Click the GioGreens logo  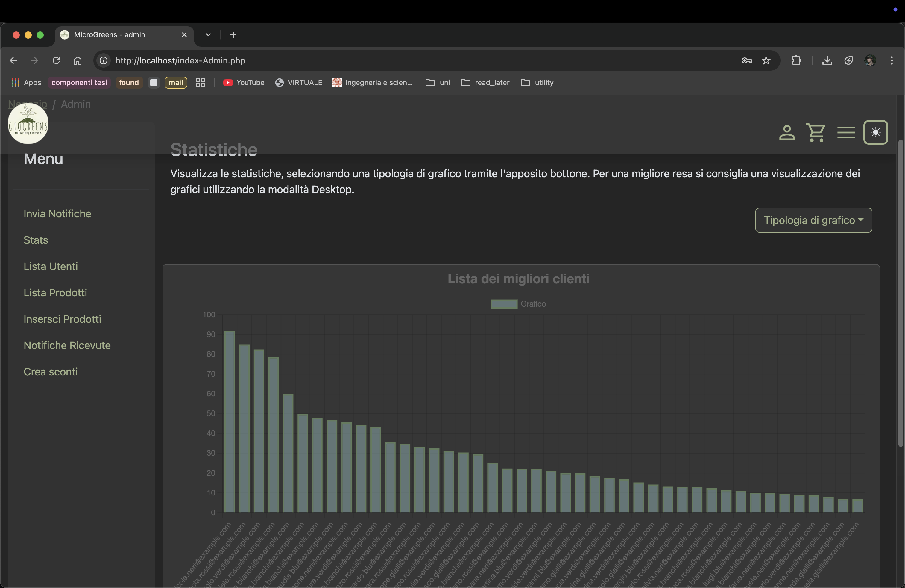pyautogui.click(x=28, y=124)
